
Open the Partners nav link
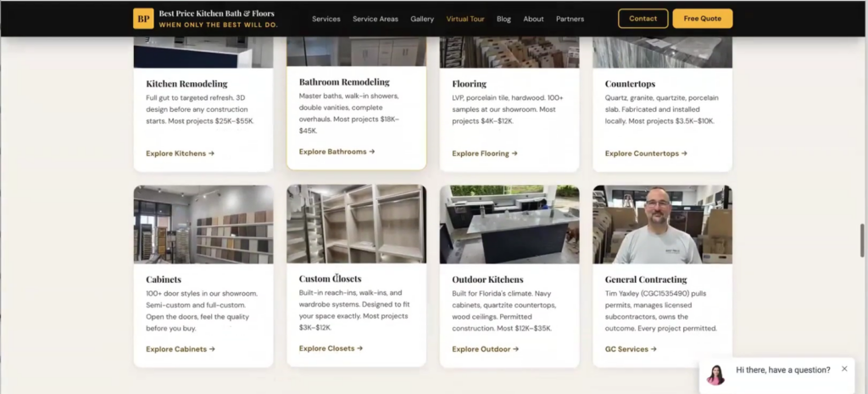click(x=570, y=19)
